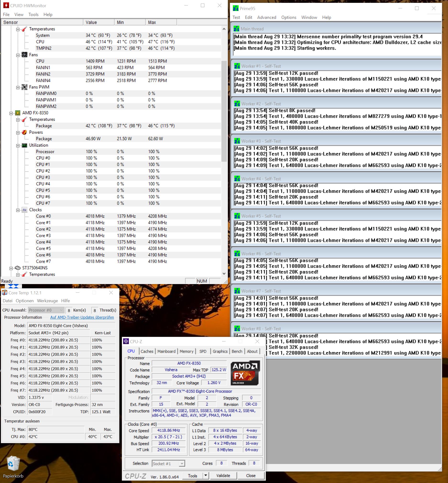Click the Worker #3 Self-Test window icon
This screenshot has height=483, width=448.
click(x=237, y=141)
